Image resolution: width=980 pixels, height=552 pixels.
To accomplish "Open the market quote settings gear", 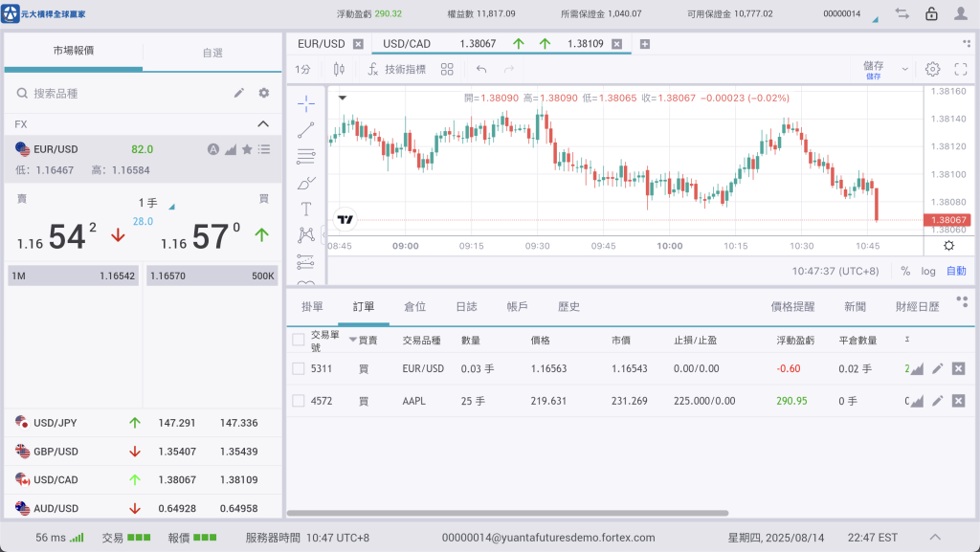I will click(x=264, y=93).
